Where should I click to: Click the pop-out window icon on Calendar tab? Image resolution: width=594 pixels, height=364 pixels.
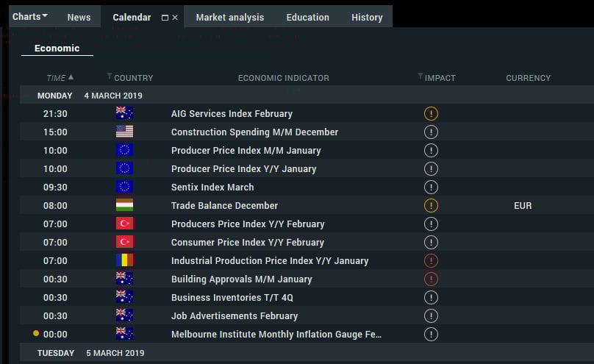pos(165,18)
